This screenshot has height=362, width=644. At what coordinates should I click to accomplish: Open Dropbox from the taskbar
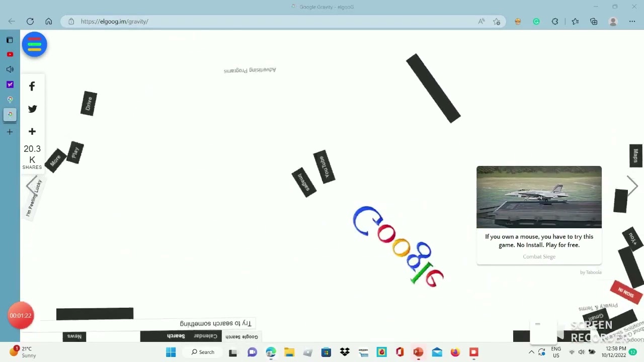coord(345,352)
